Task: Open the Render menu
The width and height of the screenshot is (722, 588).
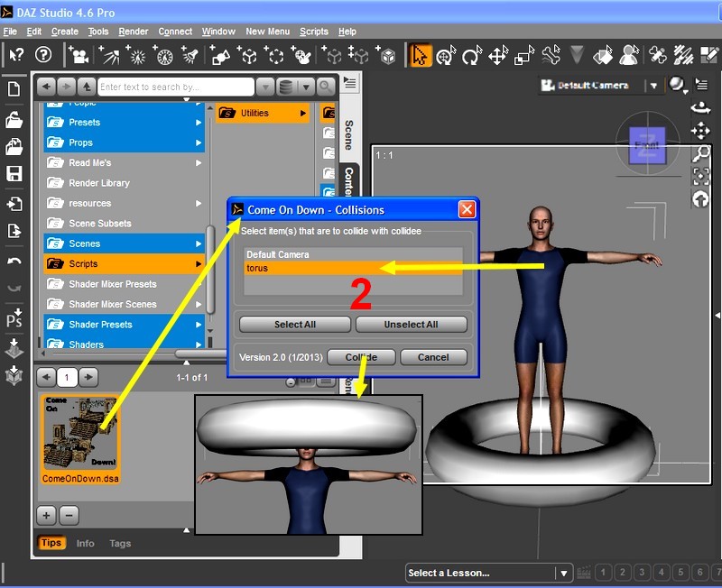Action: [133, 32]
